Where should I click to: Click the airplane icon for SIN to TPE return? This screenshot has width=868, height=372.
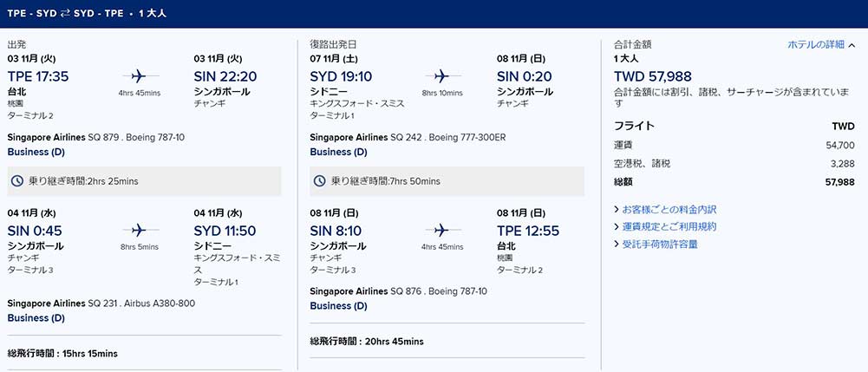point(441,230)
